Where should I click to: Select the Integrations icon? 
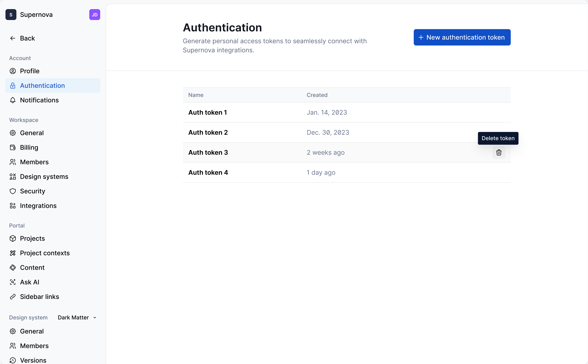click(x=13, y=206)
